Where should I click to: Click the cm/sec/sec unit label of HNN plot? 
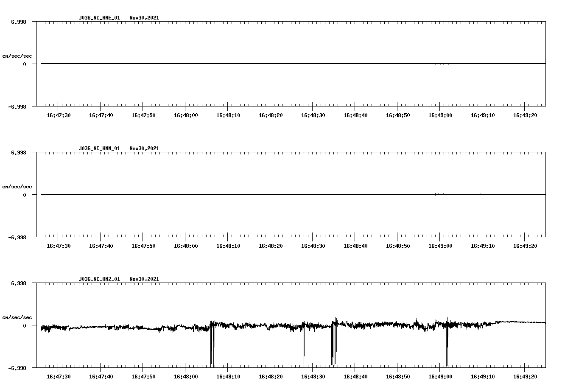tap(17, 187)
